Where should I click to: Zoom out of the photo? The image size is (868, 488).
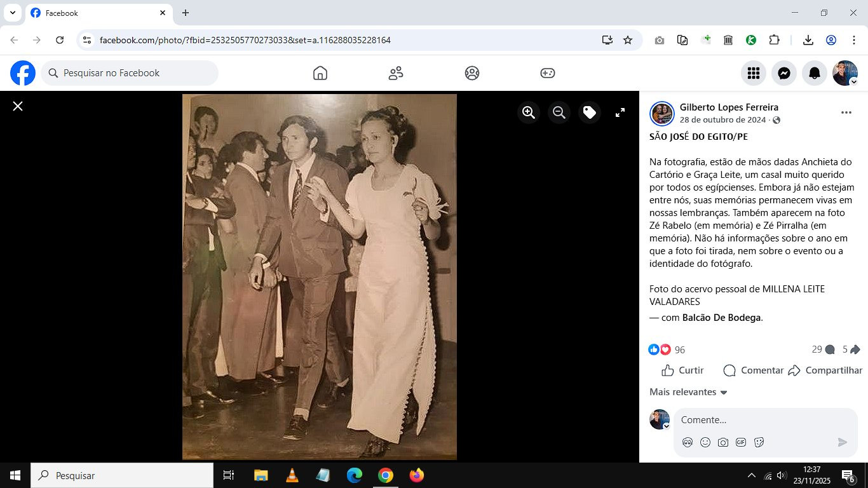[x=559, y=112]
